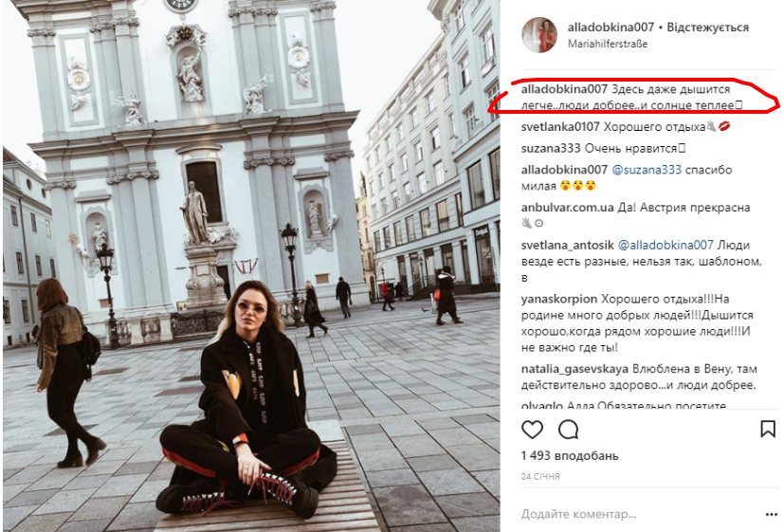784x532 pixels.
Task: Click the main post photo
Action: (x=251, y=265)
